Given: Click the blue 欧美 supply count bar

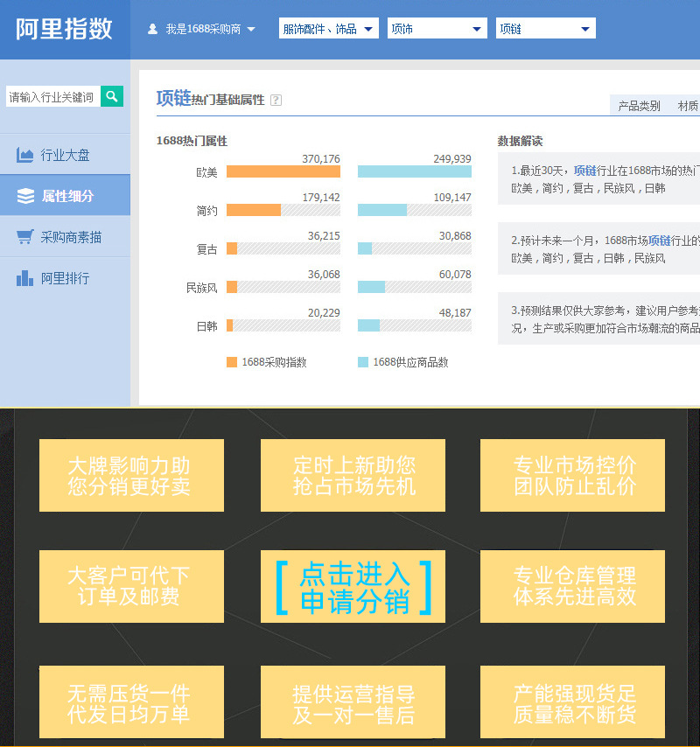Looking at the screenshot, I should 415,171.
